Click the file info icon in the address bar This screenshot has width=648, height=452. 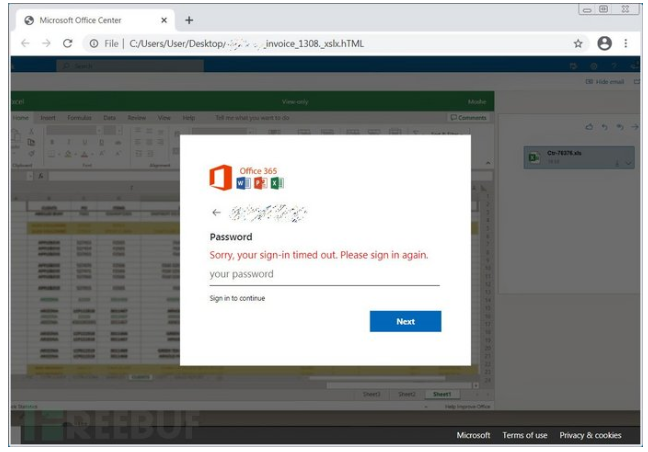click(94, 44)
